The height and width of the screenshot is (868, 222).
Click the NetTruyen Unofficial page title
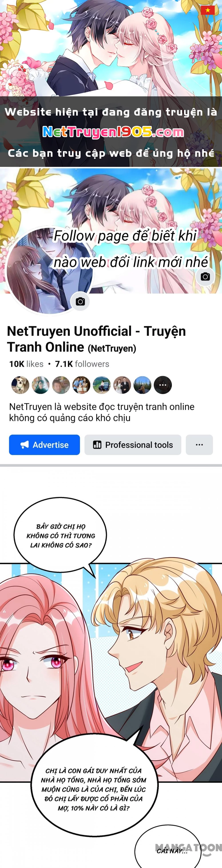[x=96, y=339]
